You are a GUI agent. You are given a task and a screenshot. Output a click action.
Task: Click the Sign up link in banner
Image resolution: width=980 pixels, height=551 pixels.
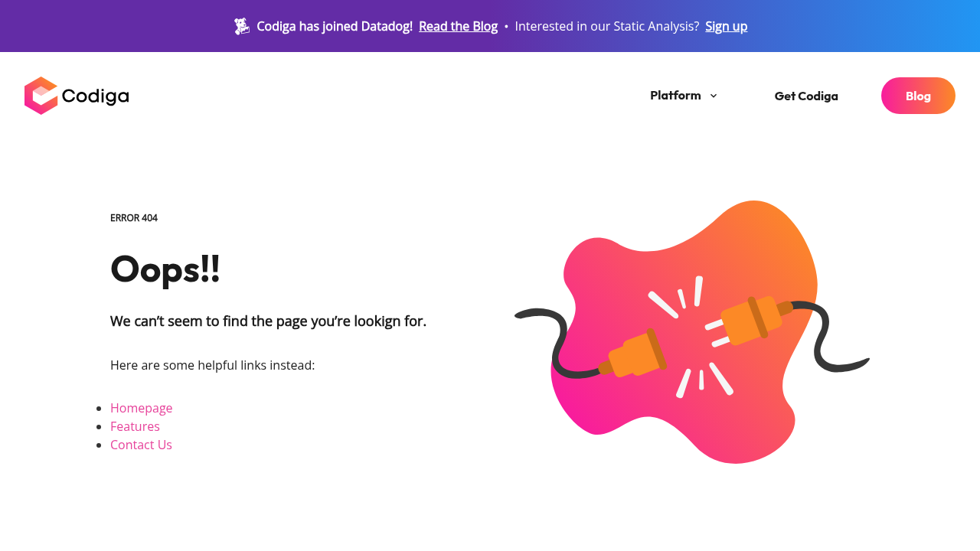(x=726, y=26)
